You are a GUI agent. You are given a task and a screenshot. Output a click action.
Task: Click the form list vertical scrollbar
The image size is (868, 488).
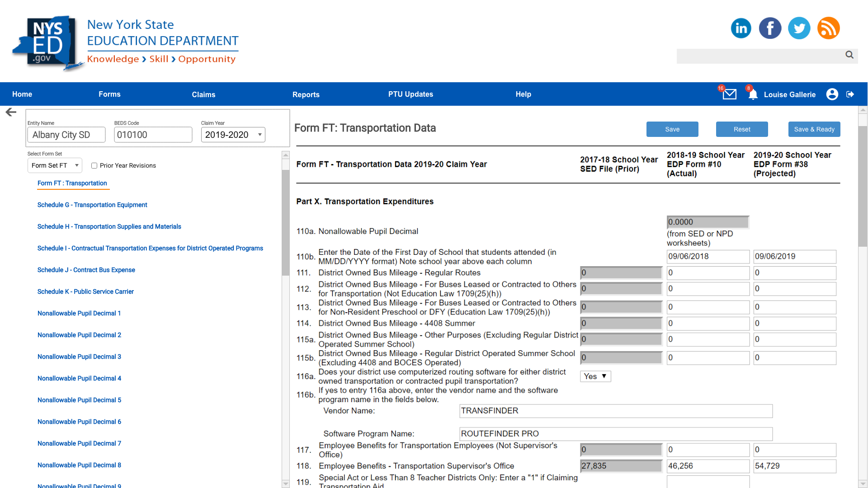point(285,221)
